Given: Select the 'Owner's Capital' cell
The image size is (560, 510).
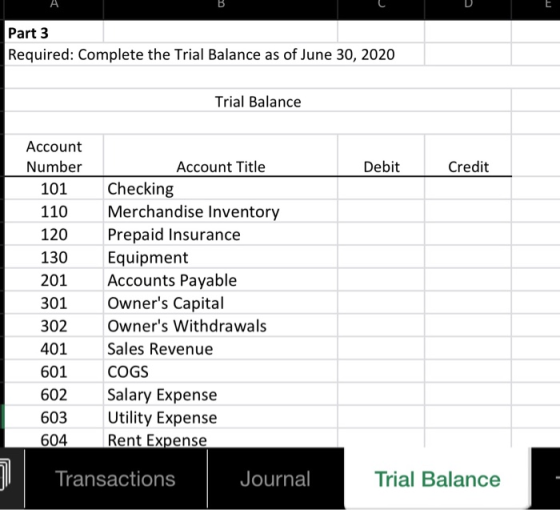Looking at the screenshot, I should tap(220, 303).
